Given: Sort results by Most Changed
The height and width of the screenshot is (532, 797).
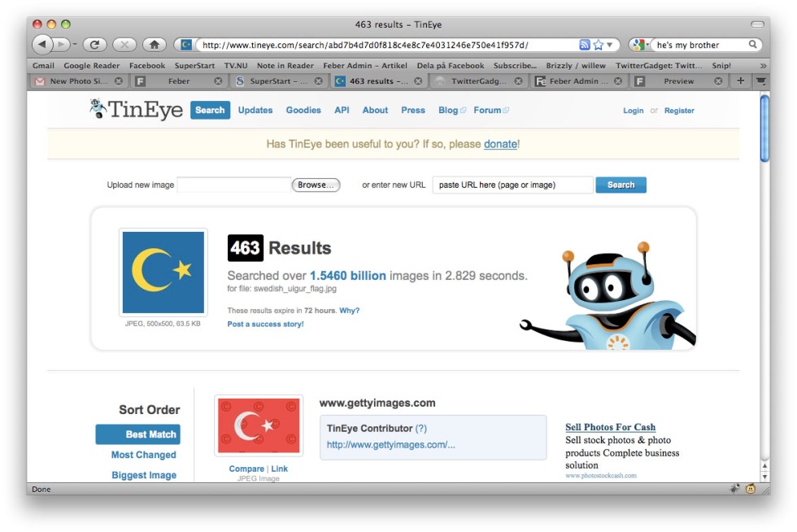Looking at the screenshot, I should tap(143, 455).
